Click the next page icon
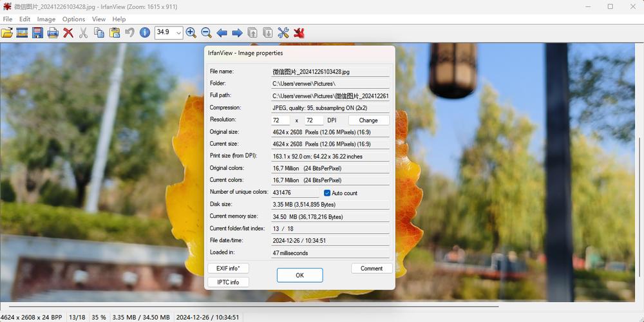 (268, 33)
